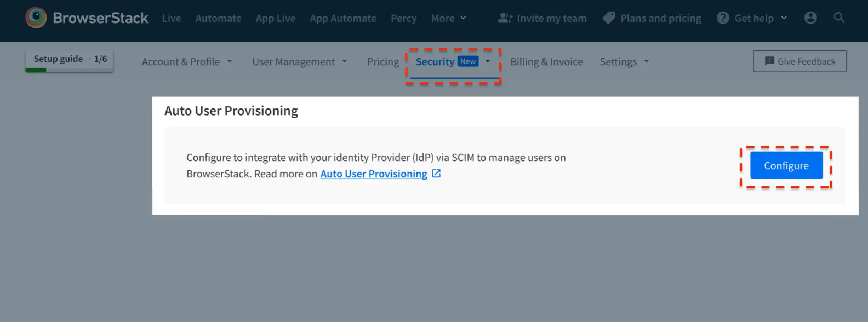Click the external link icon beside Auto User Provisioning
The width and height of the screenshot is (868, 322).
point(436,174)
